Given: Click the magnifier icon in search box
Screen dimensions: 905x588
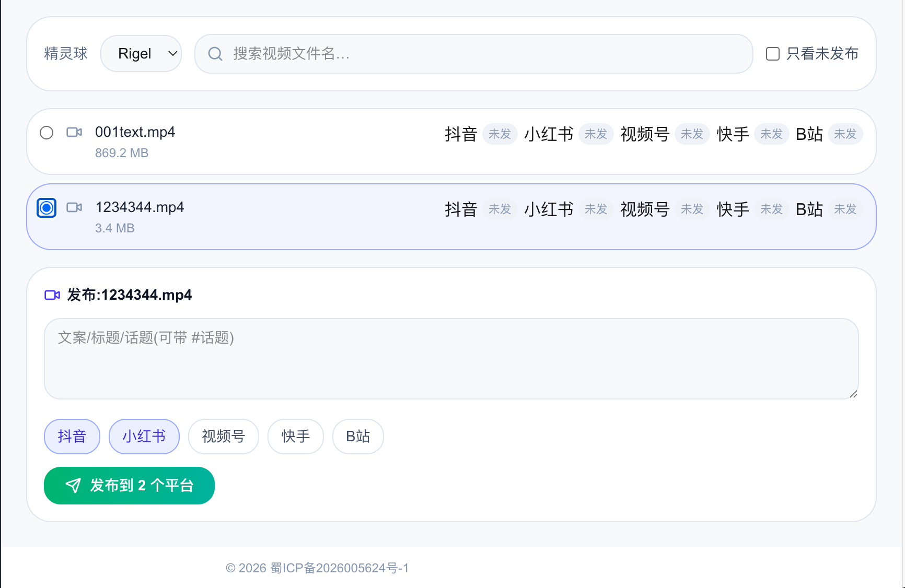Looking at the screenshot, I should coord(215,54).
